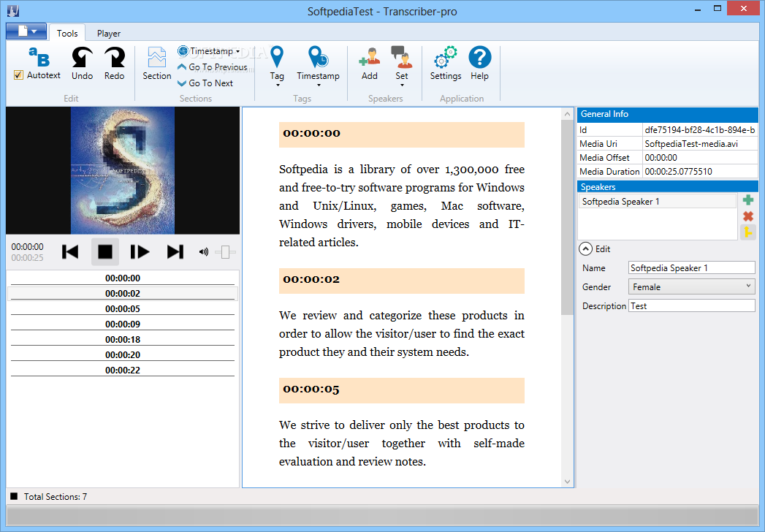Viewport: 765px width, 532px height.
Task: Click the speaker Name input field
Action: 691,268
